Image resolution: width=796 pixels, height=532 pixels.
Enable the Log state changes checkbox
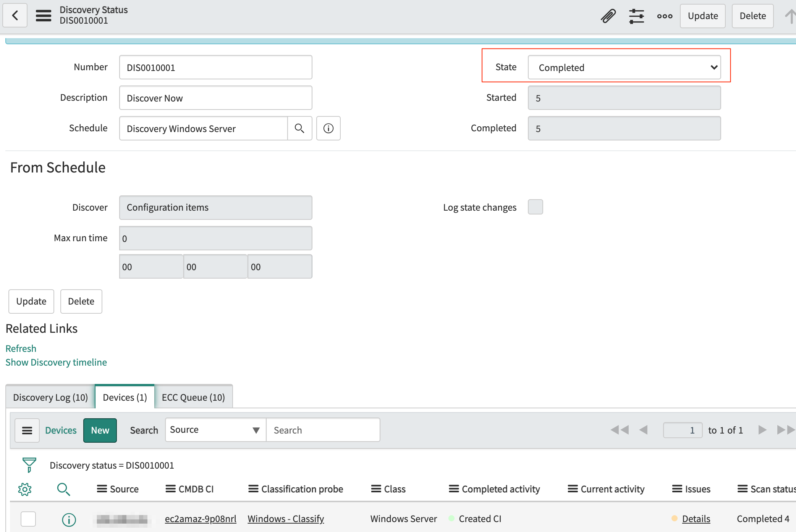point(535,207)
